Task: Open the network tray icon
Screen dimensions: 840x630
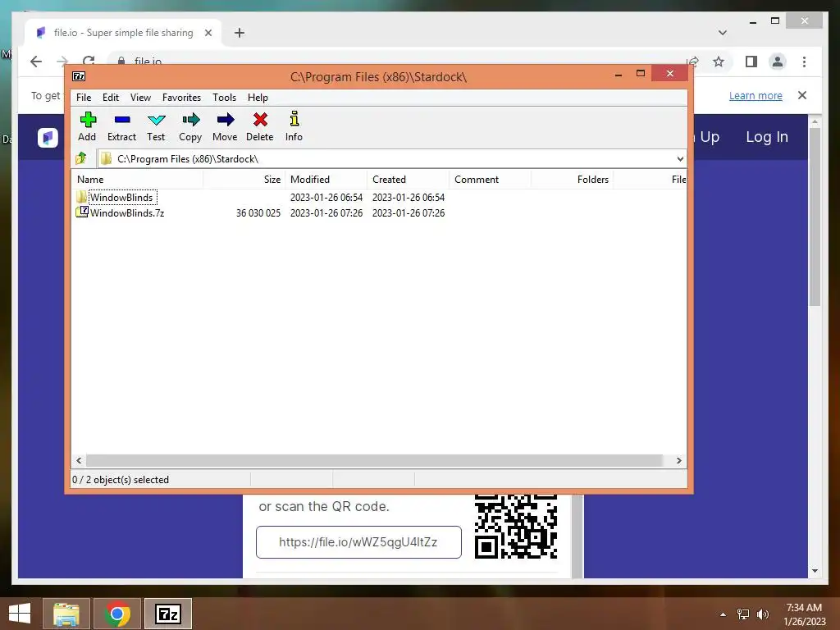Action: tap(743, 614)
